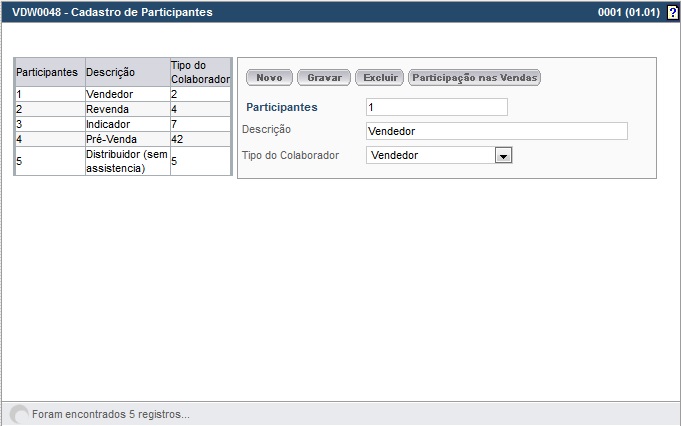Viewport: 681px width, 426px height.
Task: Click the VDW0048 - Cadastro de Participantes title
Action: click(112, 12)
